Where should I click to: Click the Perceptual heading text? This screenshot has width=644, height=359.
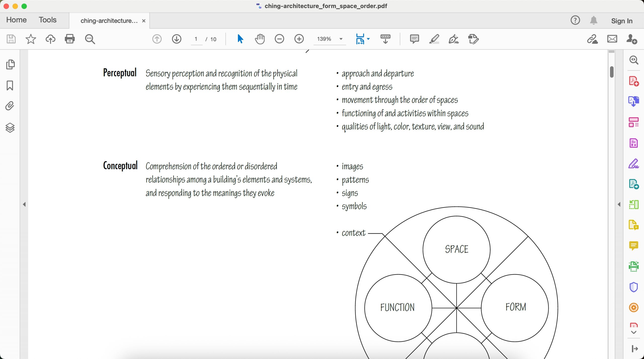[x=120, y=73]
